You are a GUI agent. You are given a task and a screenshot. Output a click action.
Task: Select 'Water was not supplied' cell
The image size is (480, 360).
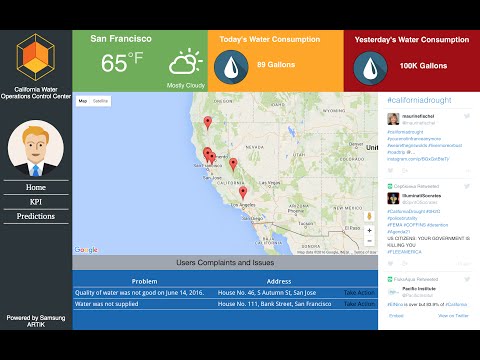(x=106, y=304)
